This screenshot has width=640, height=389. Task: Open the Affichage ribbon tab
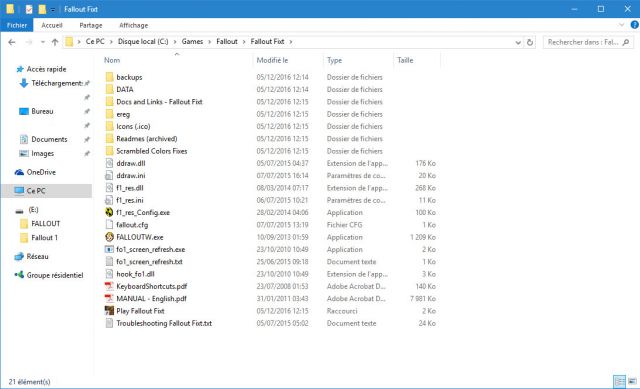click(133, 25)
